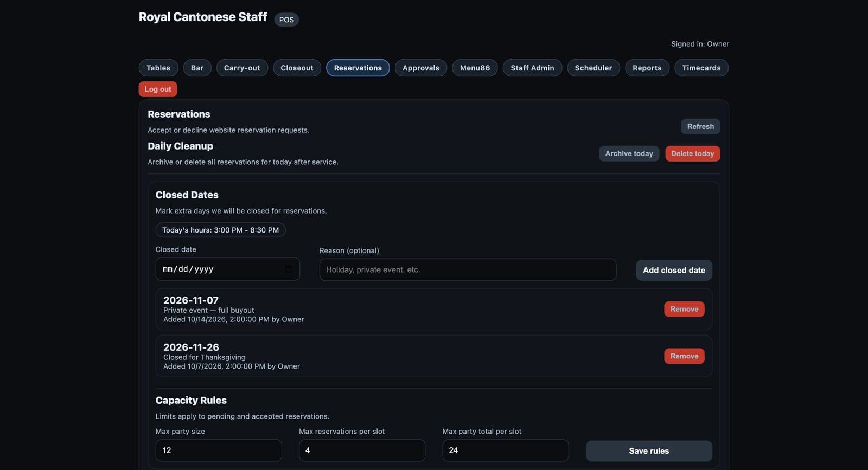Switch to the Timecards tab

point(701,68)
